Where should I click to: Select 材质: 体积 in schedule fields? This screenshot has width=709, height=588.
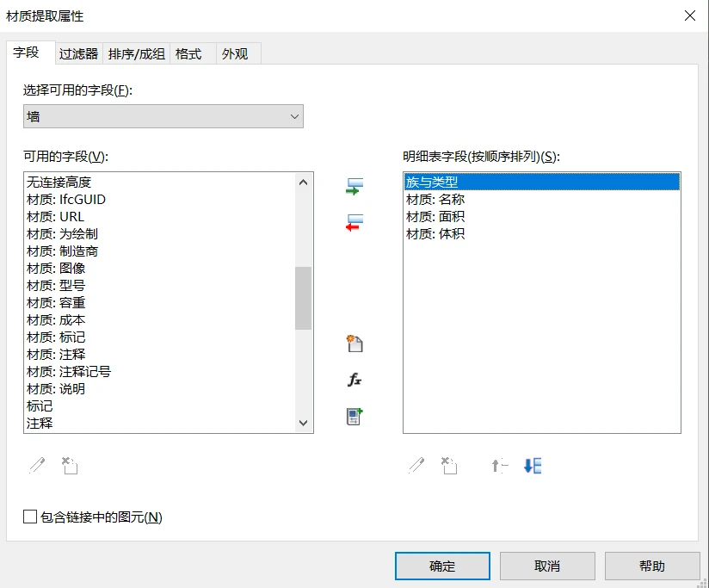tap(542, 234)
